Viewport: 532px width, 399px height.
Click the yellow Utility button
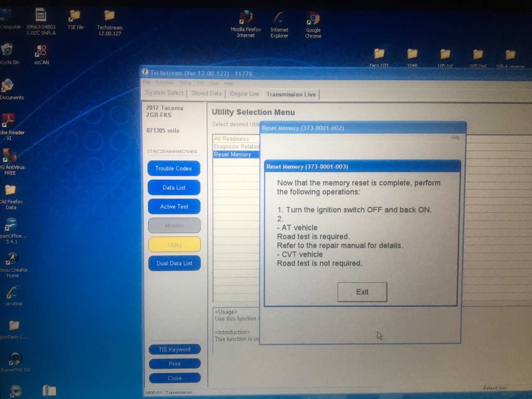pos(174,245)
